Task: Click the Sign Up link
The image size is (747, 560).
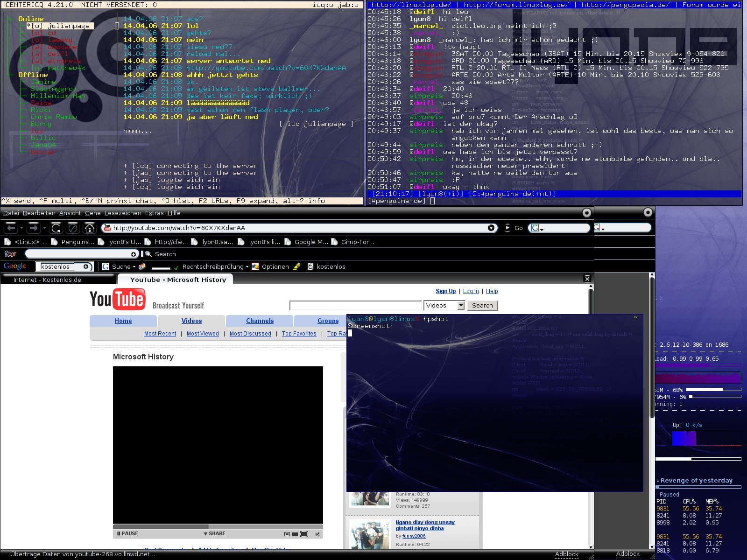Action: [x=445, y=291]
